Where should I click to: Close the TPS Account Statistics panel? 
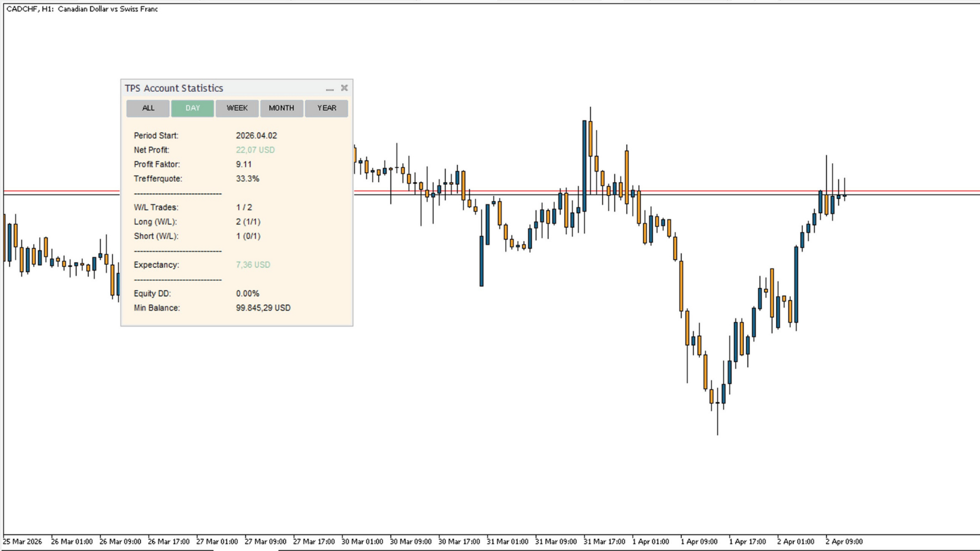tap(345, 88)
